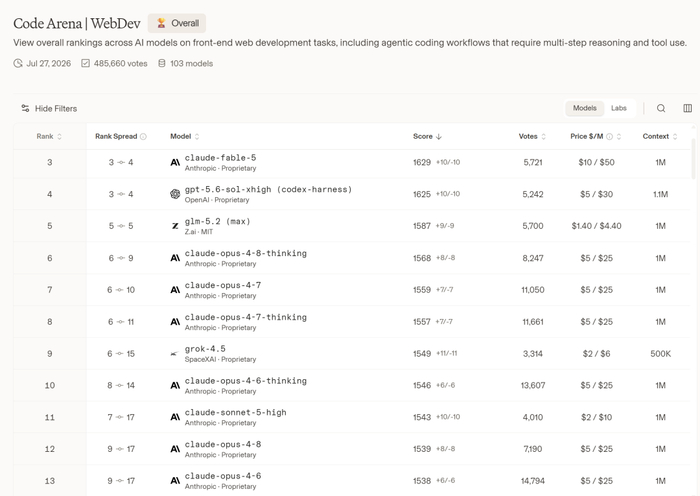Click the Score column header label
Screen dimensions: 700x496
tap(423, 137)
